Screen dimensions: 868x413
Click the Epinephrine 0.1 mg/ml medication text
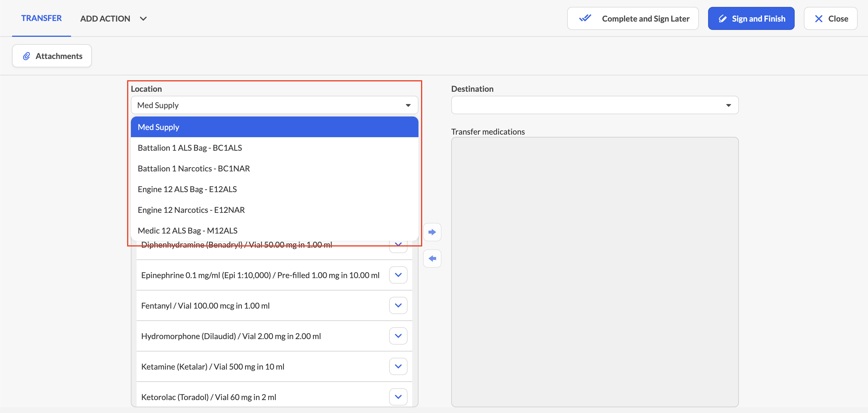click(x=260, y=275)
